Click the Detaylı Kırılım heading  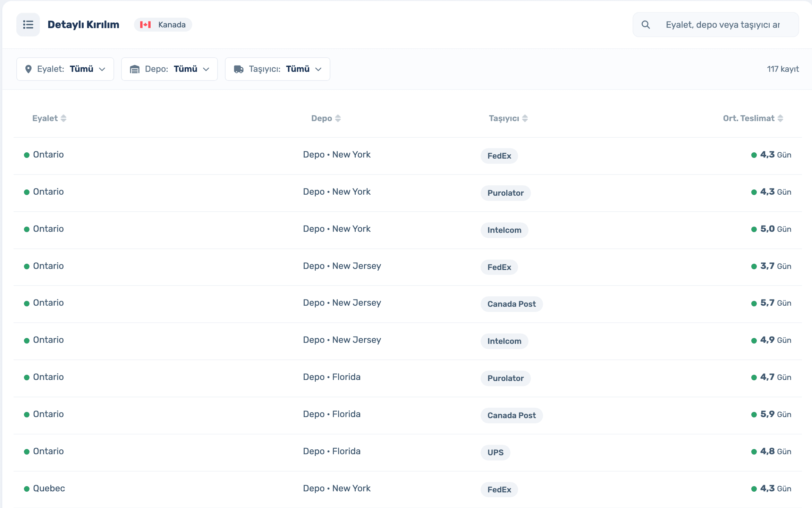tap(83, 25)
